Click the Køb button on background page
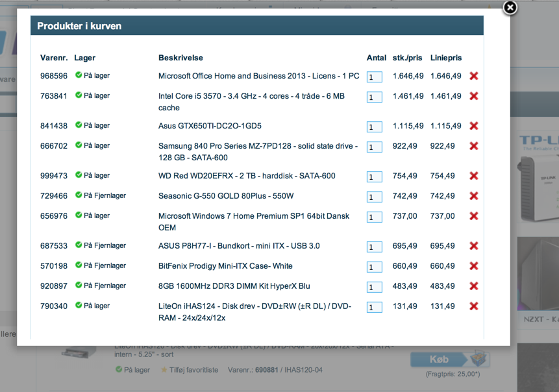The height and width of the screenshot is (392, 559). point(450,359)
